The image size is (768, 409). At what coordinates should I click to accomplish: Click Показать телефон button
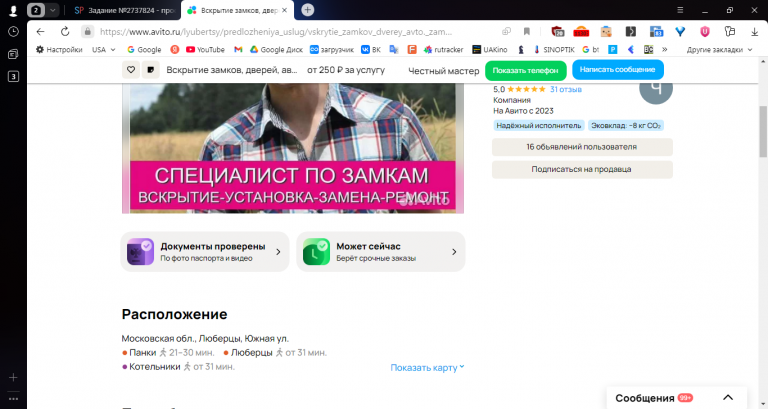point(526,71)
